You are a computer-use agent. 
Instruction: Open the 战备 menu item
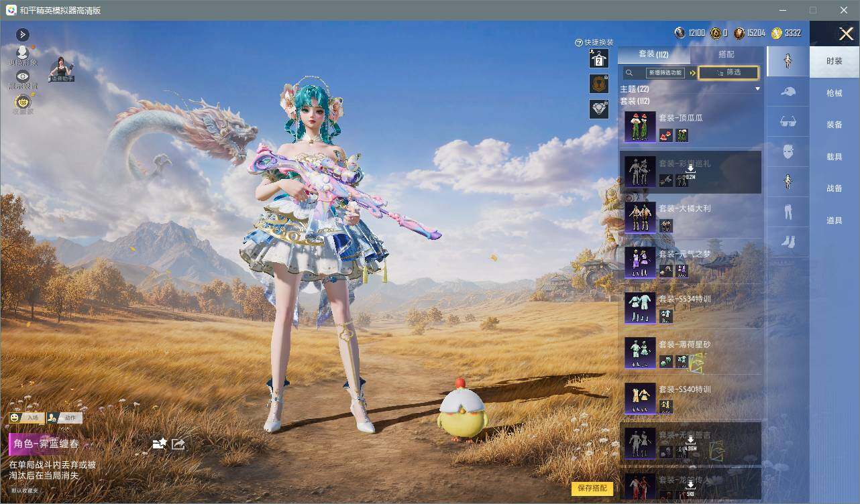(835, 188)
